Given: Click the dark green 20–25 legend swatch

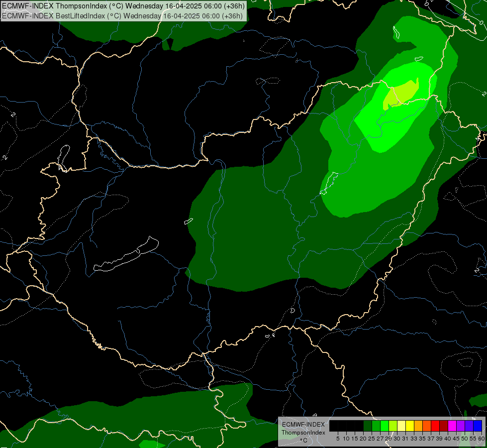Looking at the screenshot, I should click(368, 426).
